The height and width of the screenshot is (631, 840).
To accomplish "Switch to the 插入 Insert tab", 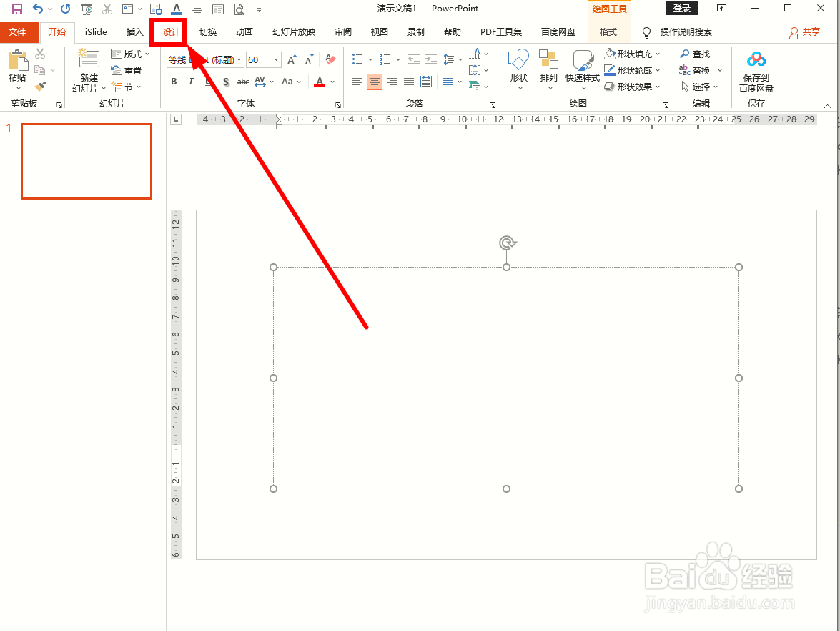I will click(134, 32).
